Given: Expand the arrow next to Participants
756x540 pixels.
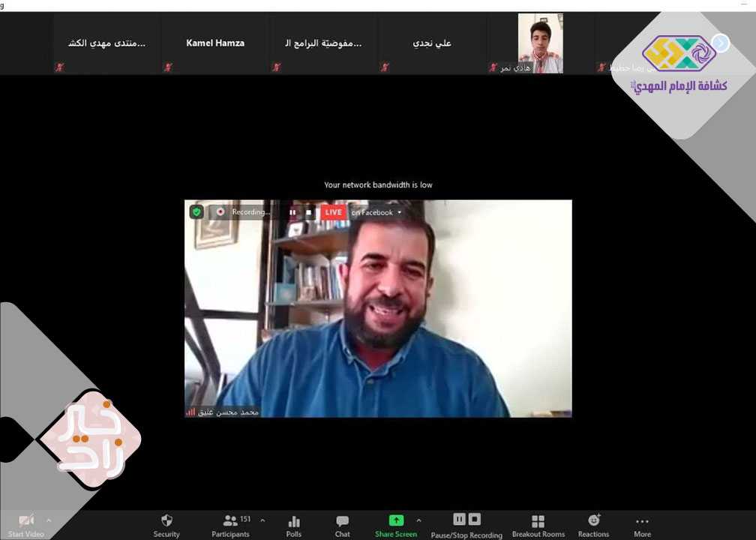Looking at the screenshot, I should (x=262, y=520).
